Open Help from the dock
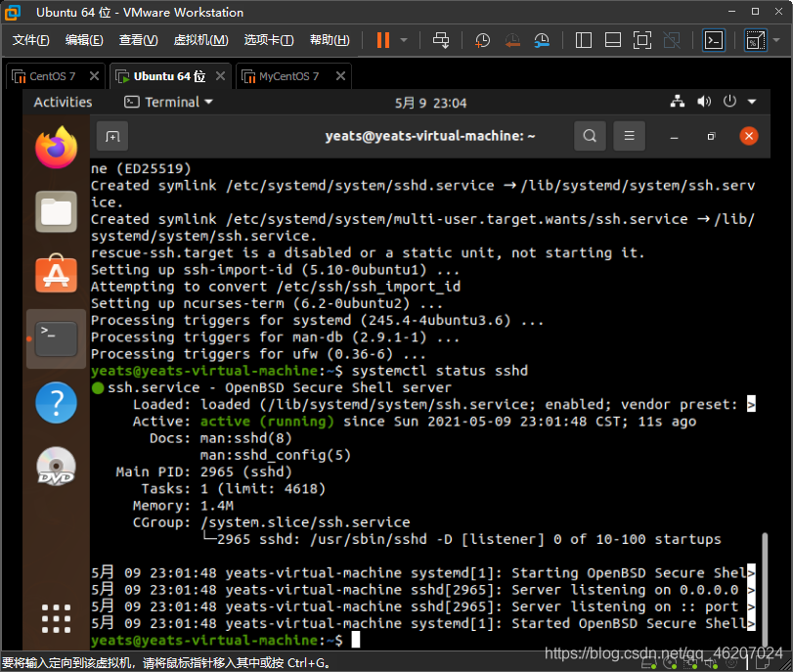793x672 pixels. 56,402
